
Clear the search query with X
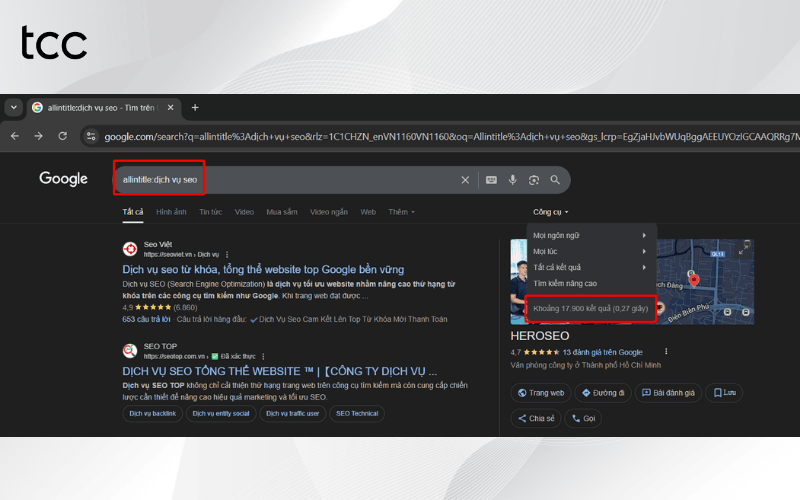point(465,180)
